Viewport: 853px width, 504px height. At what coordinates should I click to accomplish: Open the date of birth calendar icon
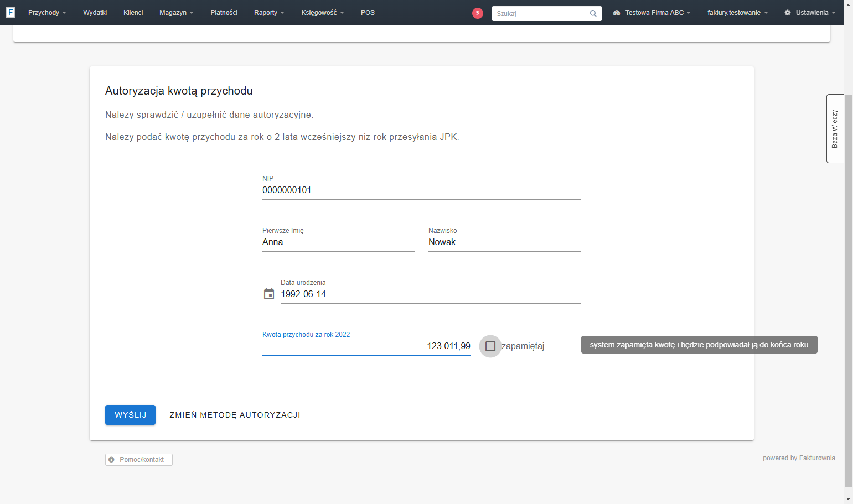[x=269, y=294]
